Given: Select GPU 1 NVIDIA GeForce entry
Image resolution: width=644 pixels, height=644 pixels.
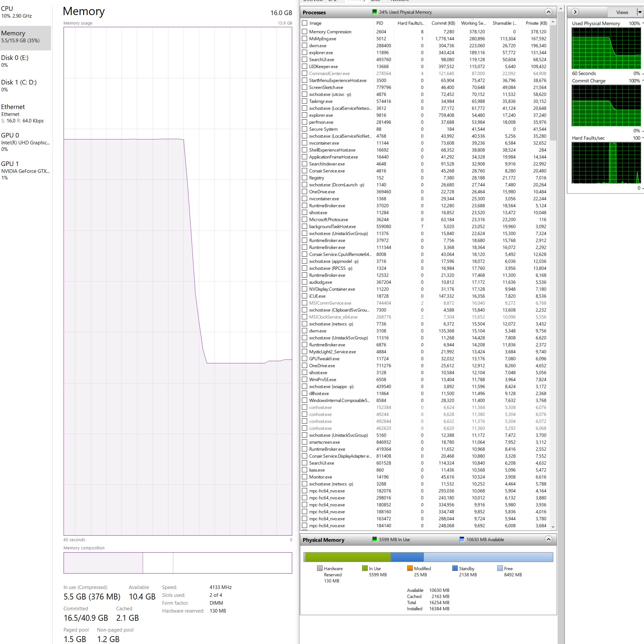Looking at the screenshot, I should coord(26,170).
